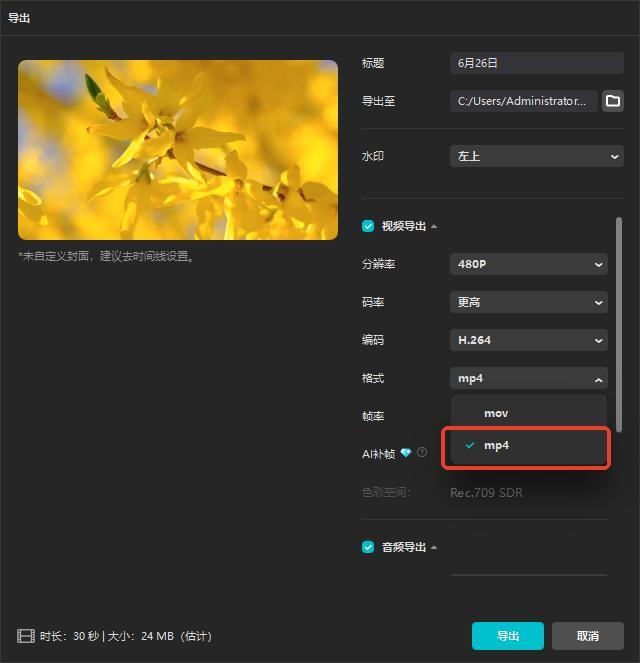Open the 分辨率 dropdown showing 480P
This screenshot has width=640, height=663.
[x=528, y=264]
